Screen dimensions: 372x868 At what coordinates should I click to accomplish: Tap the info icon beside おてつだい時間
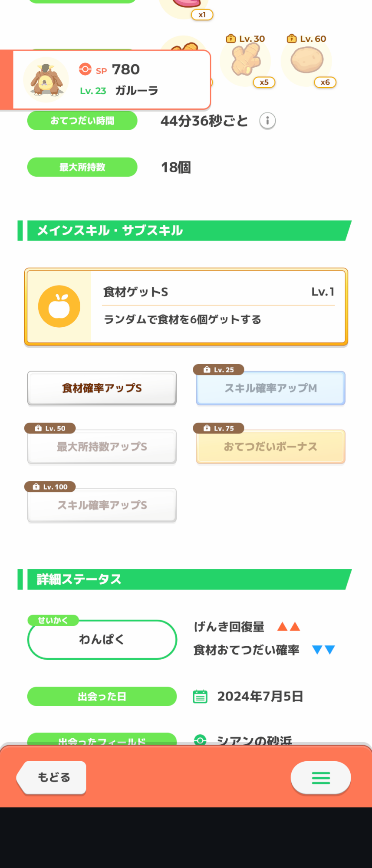(267, 121)
